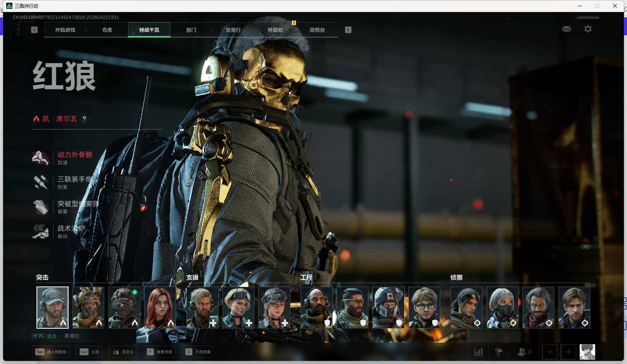Click the second empty squad slot plus
Image resolution: width=627 pixels, height=364 pixels.
pyautogui.click(x=568, y=352)
